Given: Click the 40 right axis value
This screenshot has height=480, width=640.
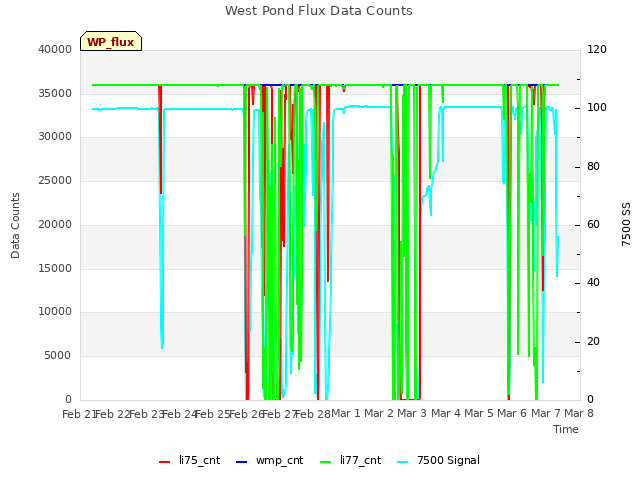Looking at the screenshot, I should coord(593,282).
